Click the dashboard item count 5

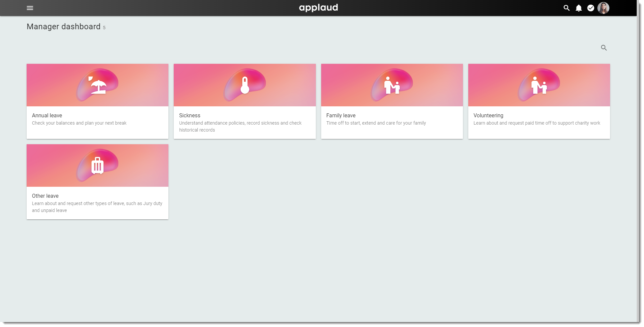pyautogui.click(x=104, y=28)
